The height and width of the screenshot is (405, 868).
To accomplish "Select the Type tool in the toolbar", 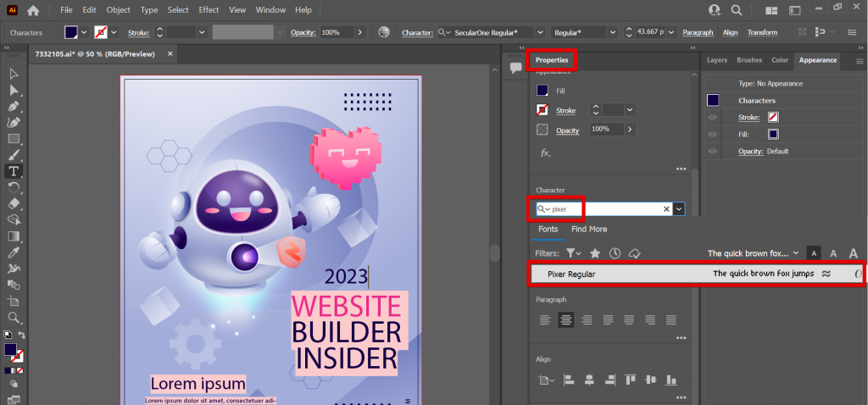I will (14, 171).
